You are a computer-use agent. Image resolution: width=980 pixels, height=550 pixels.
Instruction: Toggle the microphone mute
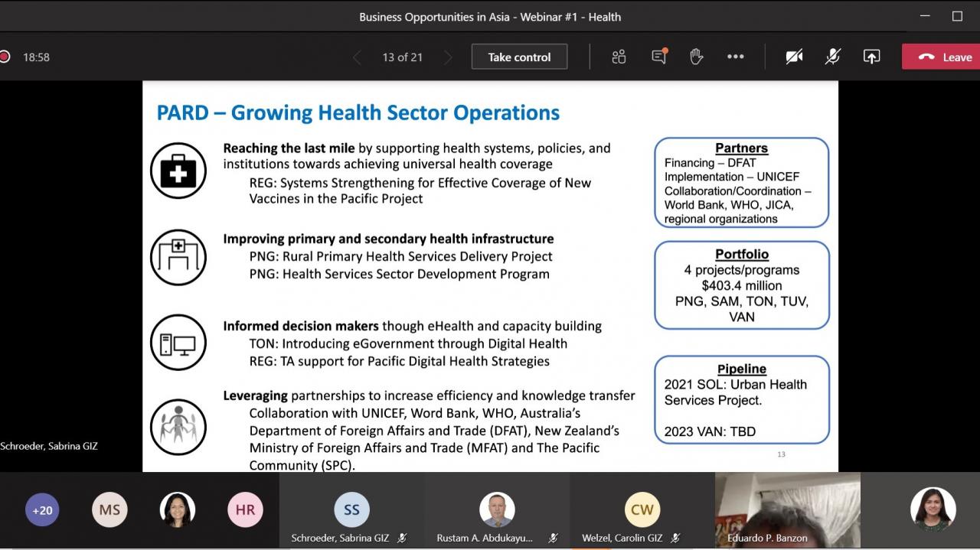(833, 57)
